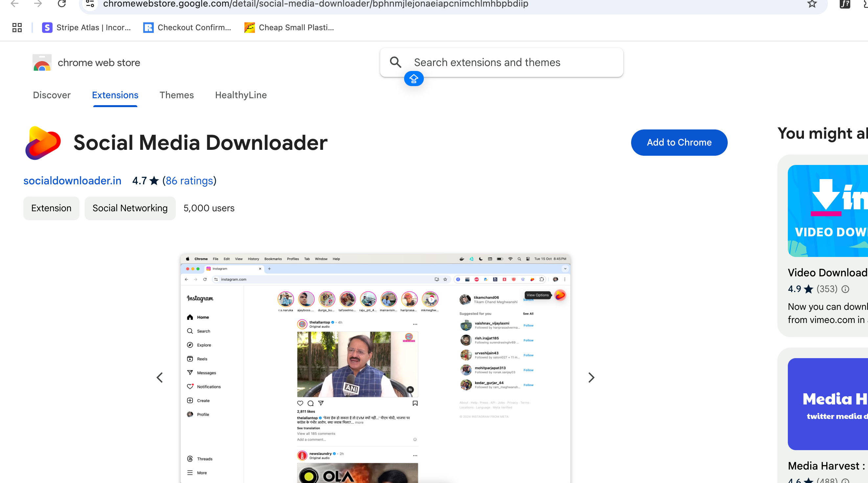
Task: Click the blue upload arrow badge
Action: [x=414, y=79]
